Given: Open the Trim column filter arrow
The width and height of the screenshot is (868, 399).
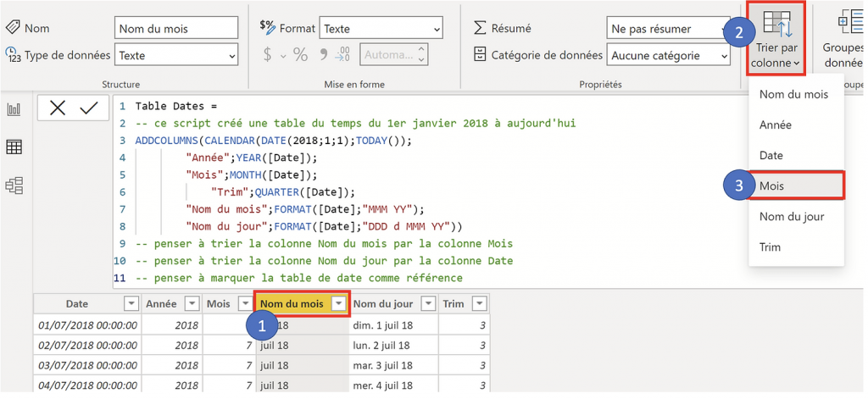Looking at the screenshot, I should point(480,304).
